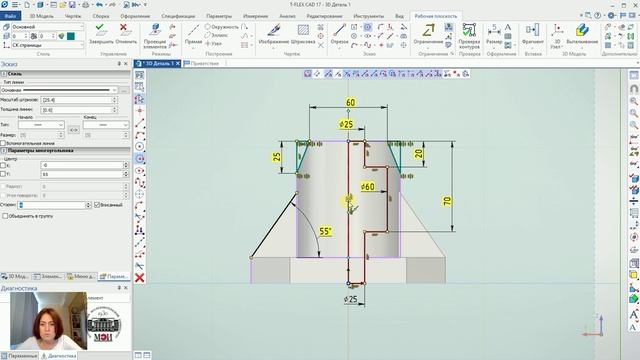The width and height of the screenshot is (640, 360).
Task: Click the red X icon in vertical sketch toolbar
Action: (140, 278)
